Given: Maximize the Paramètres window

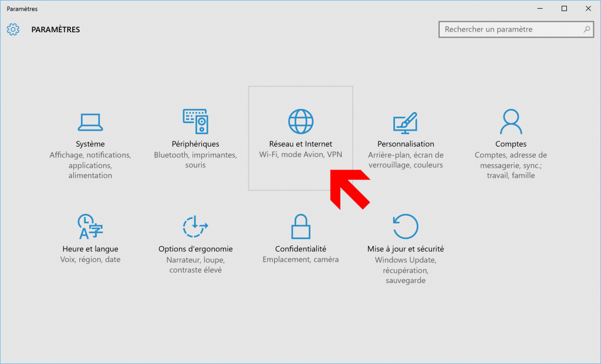Looking at the screenshot, I should 564,8.
